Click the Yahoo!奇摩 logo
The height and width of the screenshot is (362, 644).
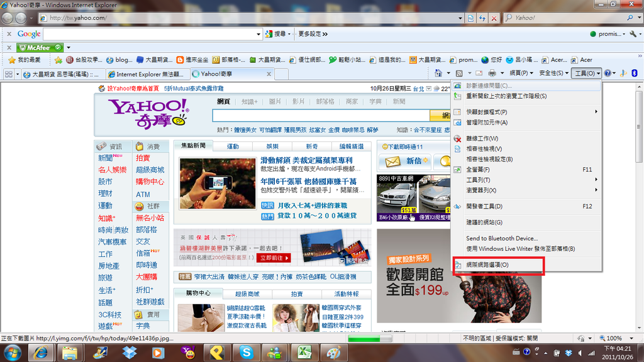[148, 114]
